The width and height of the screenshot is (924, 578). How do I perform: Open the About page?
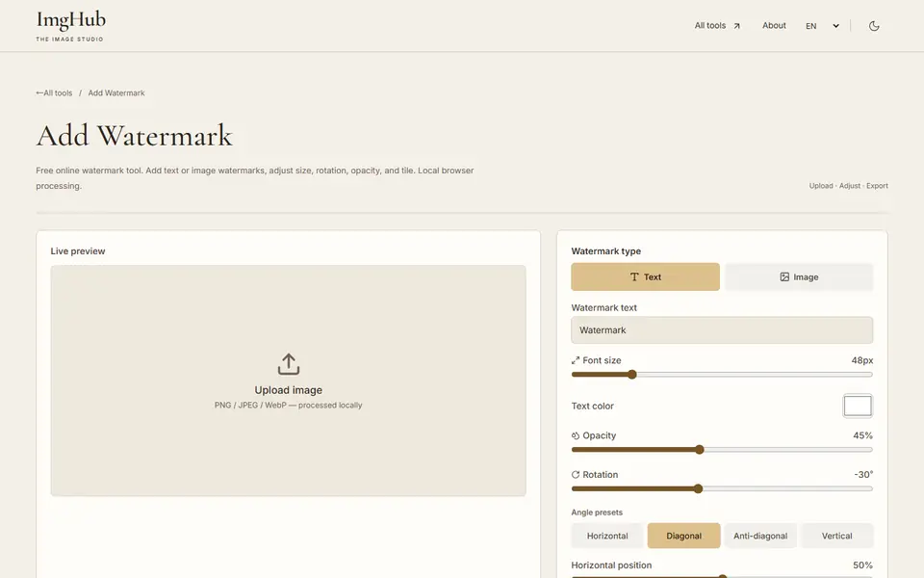774,25
